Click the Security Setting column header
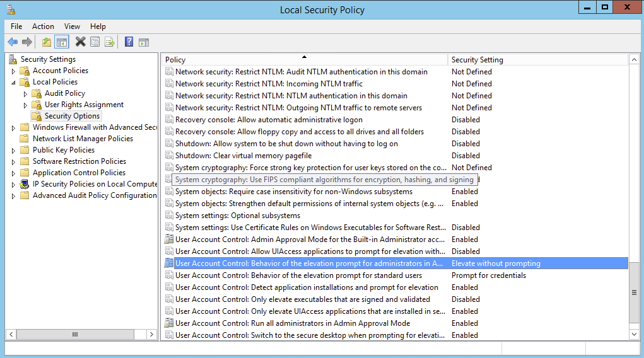Image resolution: width=644 pixels, height=358 pixels. click(x=477, y=60)
